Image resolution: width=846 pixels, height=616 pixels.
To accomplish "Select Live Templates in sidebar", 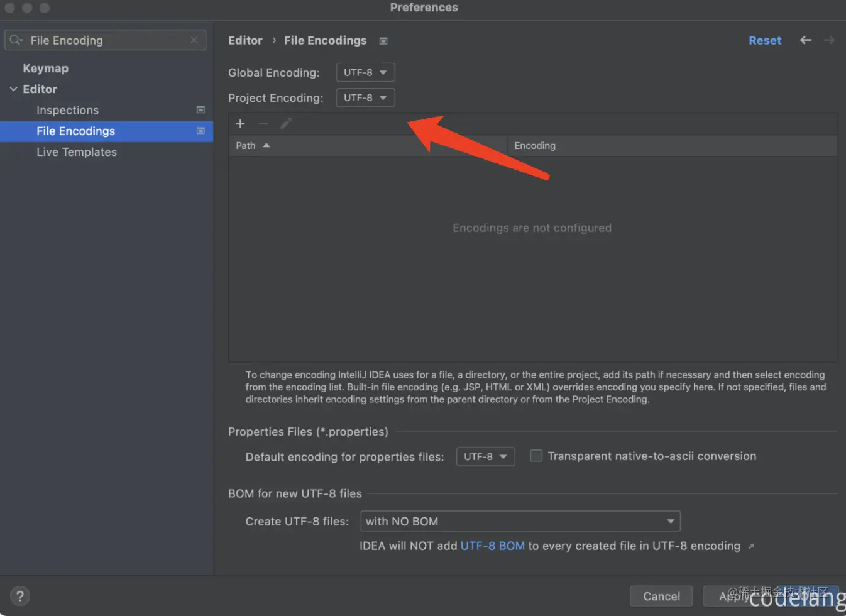I will (x=77, y=152).
